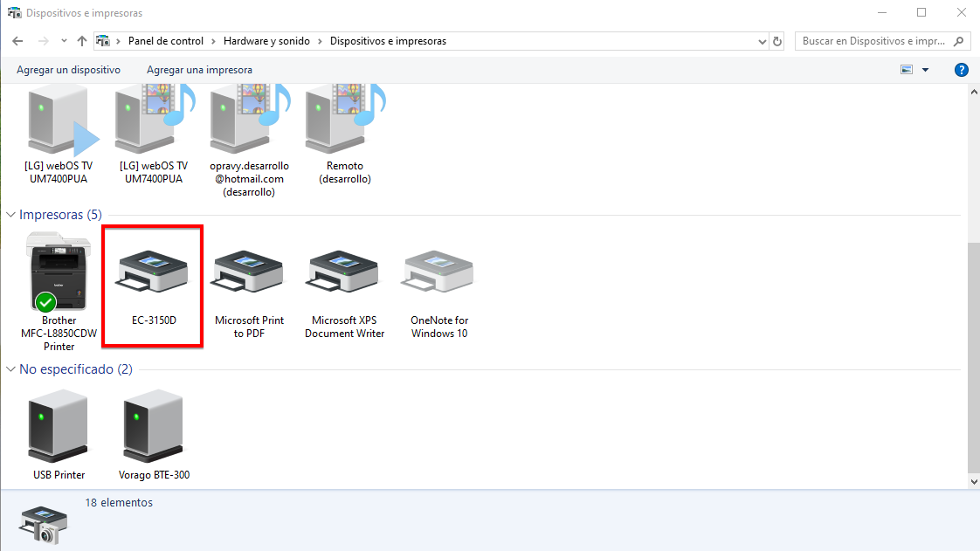
Task: Click the scrollbar down arrow
Action: tap(974, 481)
